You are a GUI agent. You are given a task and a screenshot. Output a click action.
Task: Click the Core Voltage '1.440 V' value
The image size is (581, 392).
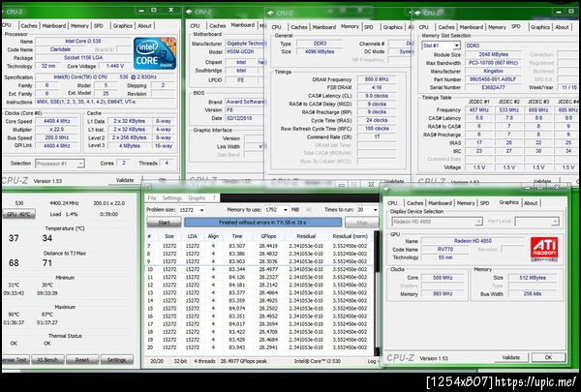tap(115, 66)
